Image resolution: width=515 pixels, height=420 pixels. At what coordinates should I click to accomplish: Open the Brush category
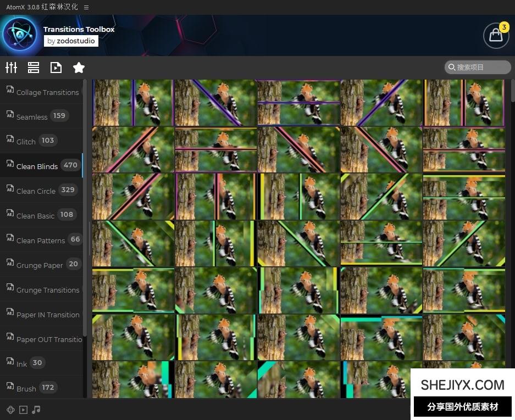pos(26,389)
